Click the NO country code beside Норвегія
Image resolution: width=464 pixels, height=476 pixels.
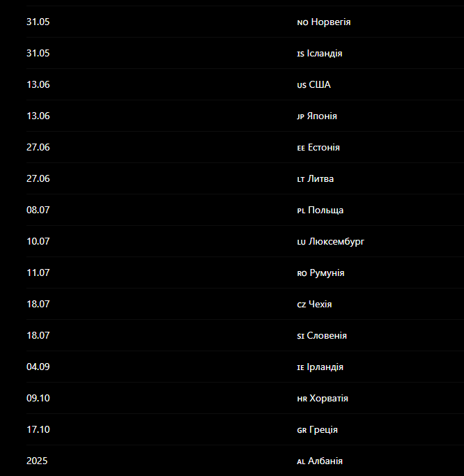click(x=302, y=23)
